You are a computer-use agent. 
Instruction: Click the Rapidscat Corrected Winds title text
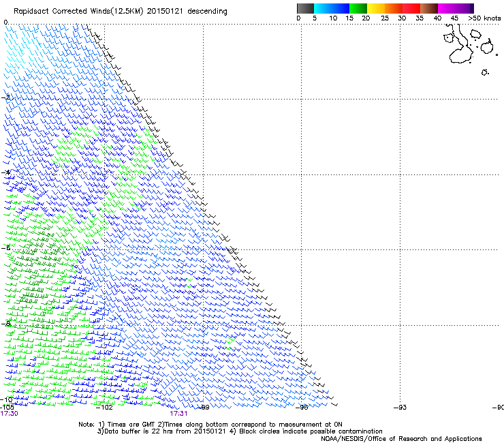[121, 12]
